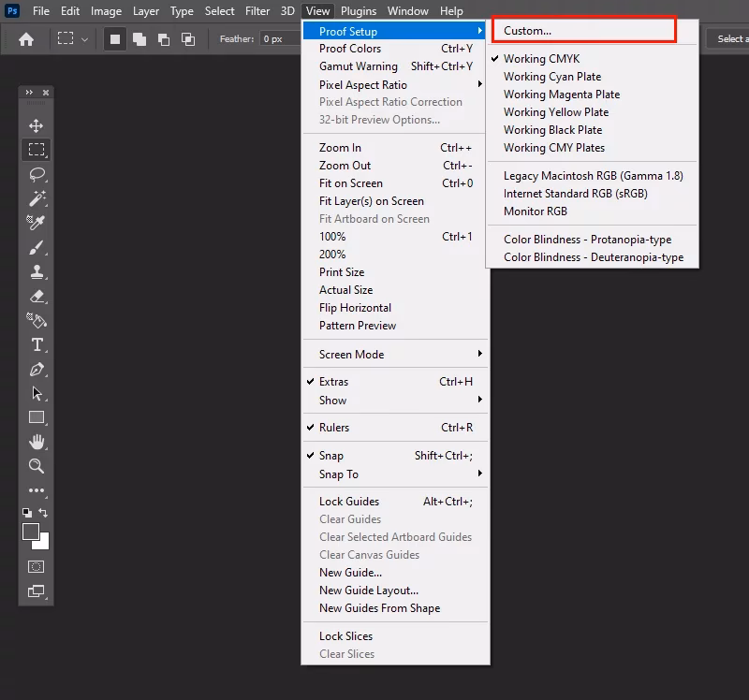This screenshot has height=700, width=749.
Task: Select the Lasso tool
Action: [37, 175]
